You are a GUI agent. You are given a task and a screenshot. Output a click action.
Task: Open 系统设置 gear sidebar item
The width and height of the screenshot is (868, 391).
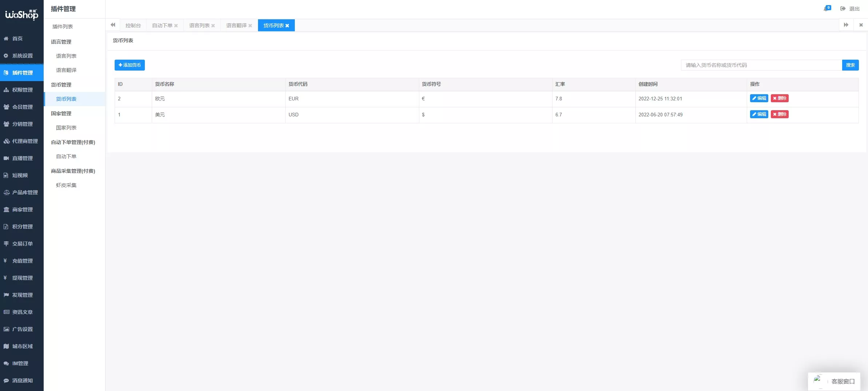22,56
